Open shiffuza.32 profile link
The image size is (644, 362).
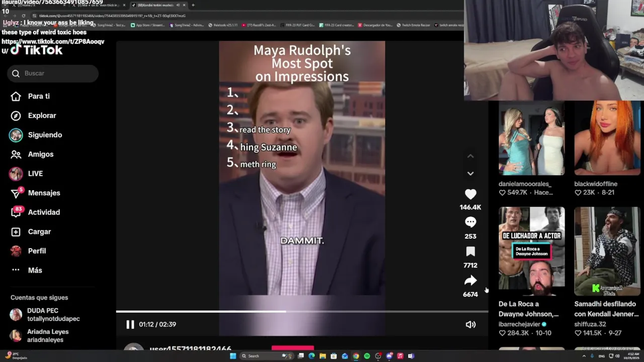tap(590, 324)
